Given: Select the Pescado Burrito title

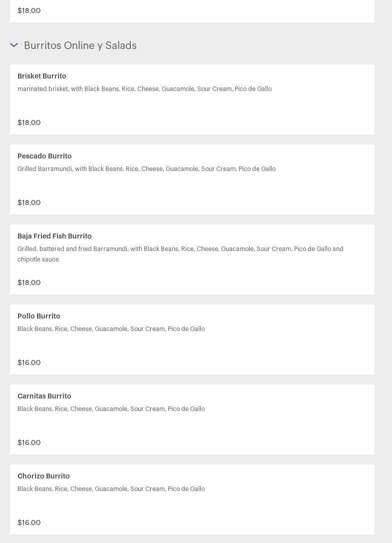Looking at the screenshot, I should point(44,156).
